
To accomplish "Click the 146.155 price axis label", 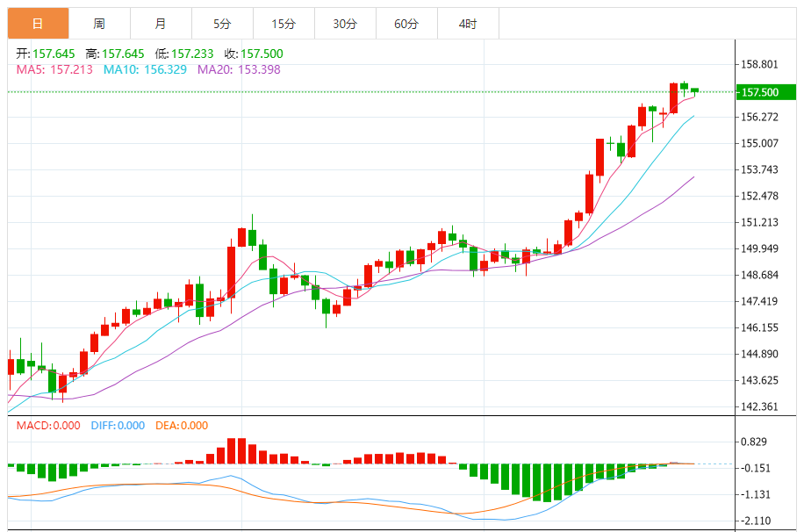I will (759, 327).
